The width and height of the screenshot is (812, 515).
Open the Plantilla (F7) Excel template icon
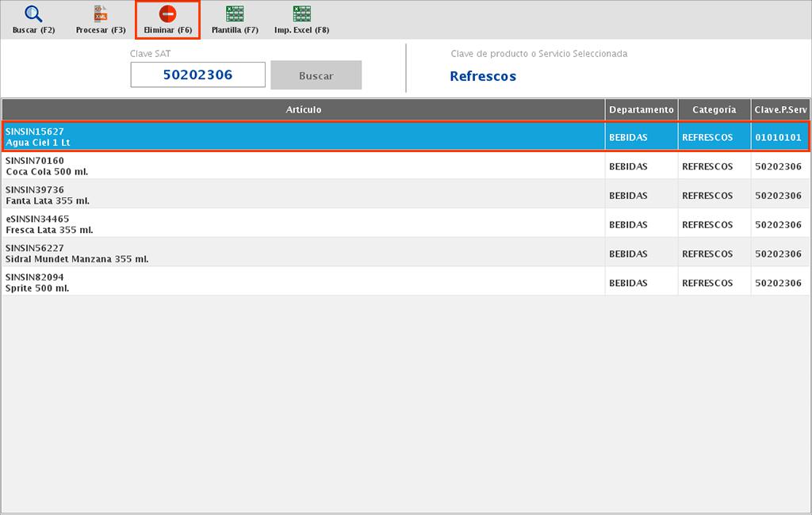click(x=235, y=14)
